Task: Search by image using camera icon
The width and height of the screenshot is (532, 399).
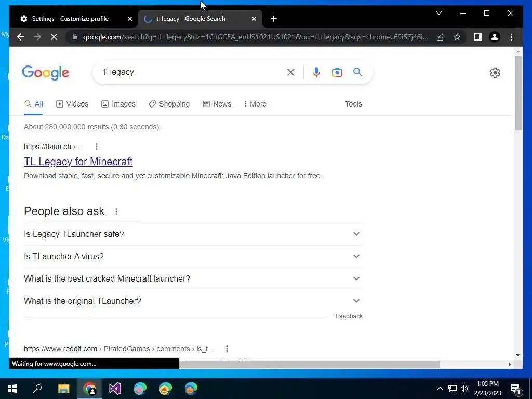Action: click(337, 72)
